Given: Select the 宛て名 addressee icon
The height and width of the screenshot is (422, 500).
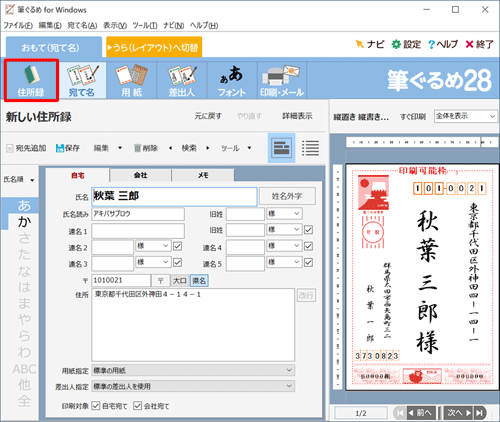Looking at the screenshot, I should 82,80.
